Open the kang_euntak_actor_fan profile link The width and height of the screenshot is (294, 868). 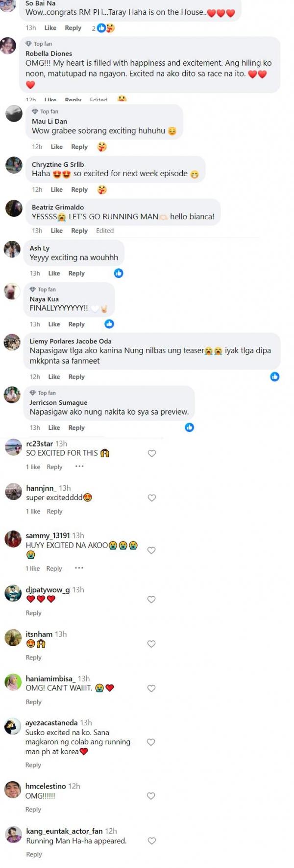tap(64, 831)
